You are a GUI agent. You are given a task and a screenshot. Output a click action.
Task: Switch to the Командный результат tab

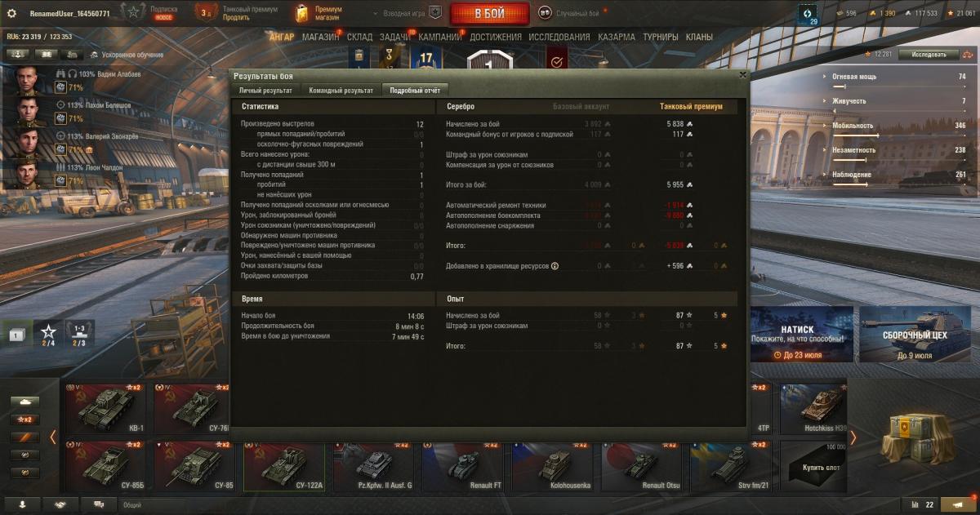pos(341,91)
